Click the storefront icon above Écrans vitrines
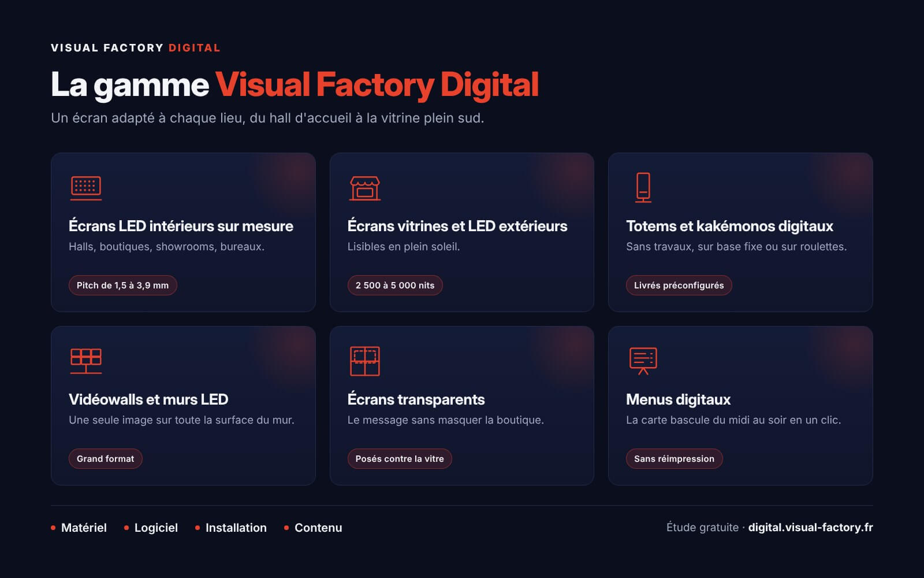The width and height of the screenshot is (924, 578). (x=365, y=188)
